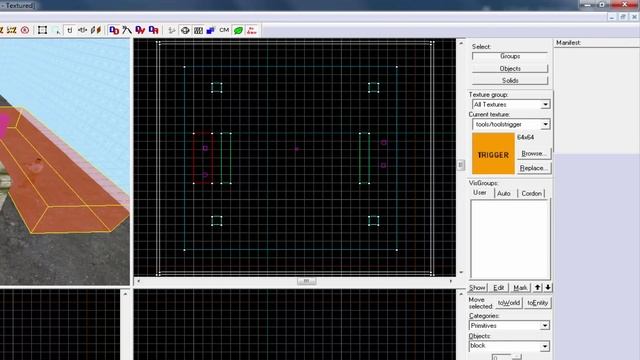
Task: Click the top 2D view scroll-up arrow
Action: pyautogui.click(x=461, y=43)
